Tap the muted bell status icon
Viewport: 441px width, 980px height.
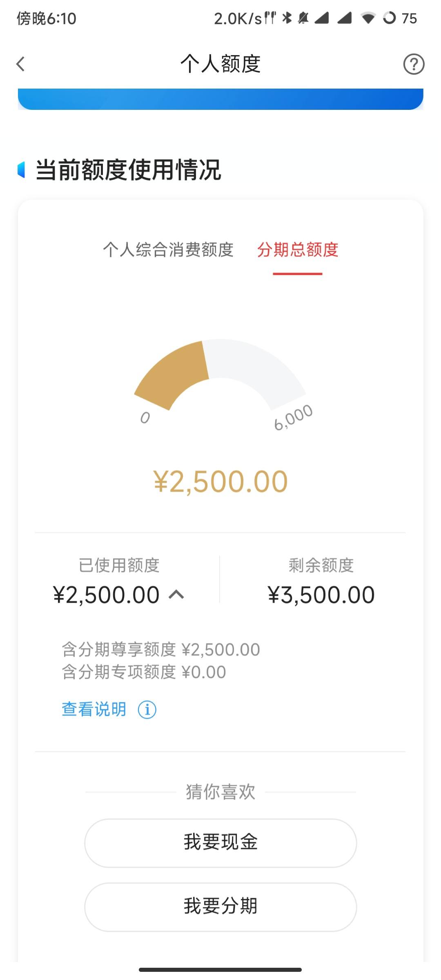tap(303, 18)
